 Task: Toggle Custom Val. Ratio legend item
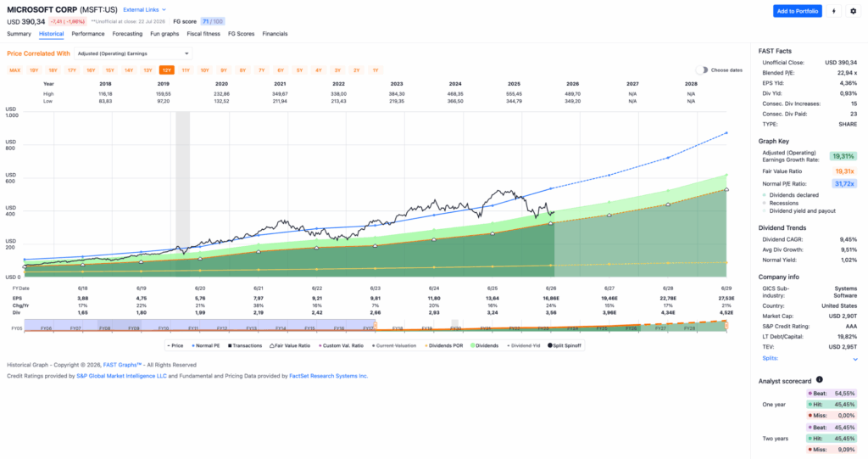pos(342,345)
